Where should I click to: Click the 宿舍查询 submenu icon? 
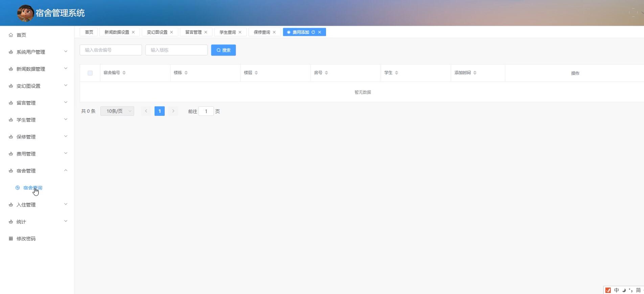coord(18,188)
